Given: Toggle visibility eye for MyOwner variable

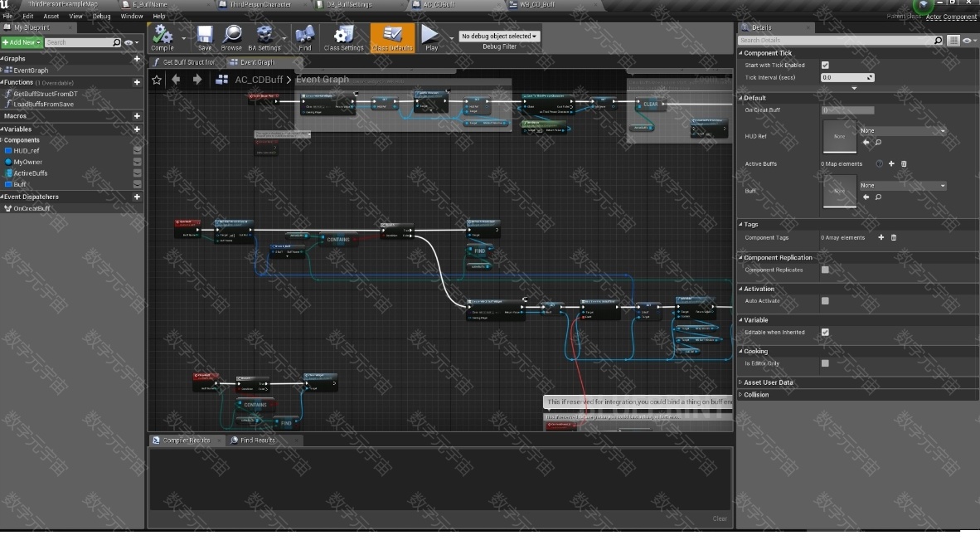Looking at the screenshot, I should pos(137,162).
